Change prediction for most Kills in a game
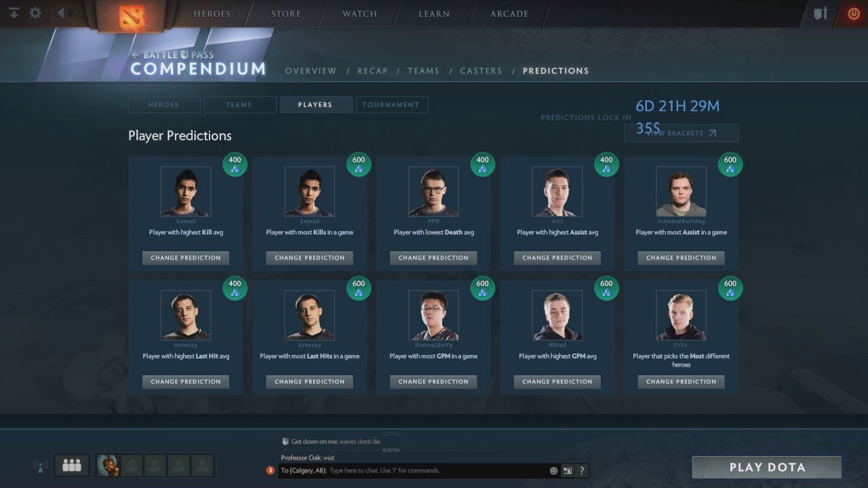Viewport: 868px width, 488px height. (x=310, y=258)
